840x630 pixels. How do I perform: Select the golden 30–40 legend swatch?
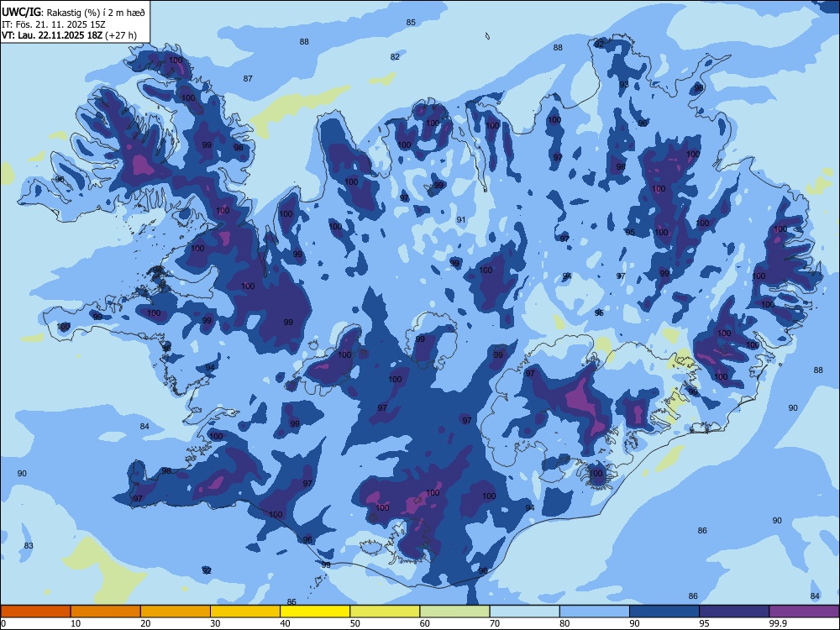[245, 612]
